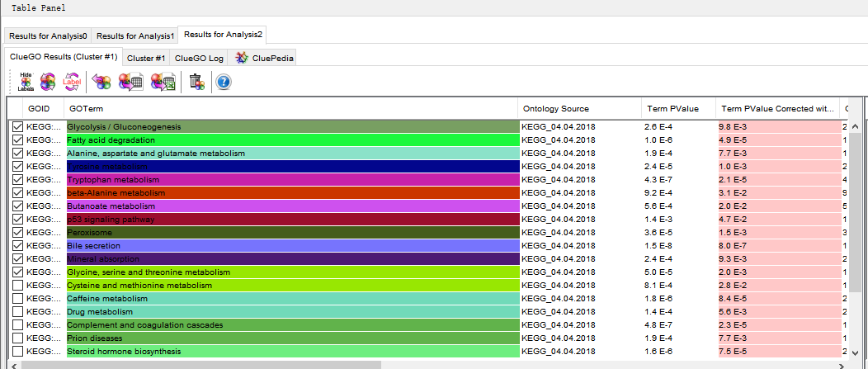Click the CluePedia tab star icon
This screenshot has width=868, height=369.
[242, 58]
